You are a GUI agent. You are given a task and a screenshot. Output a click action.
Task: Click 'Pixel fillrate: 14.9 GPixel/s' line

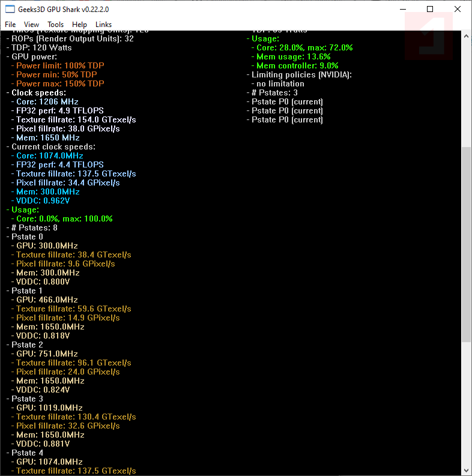(x=65, y=318)
